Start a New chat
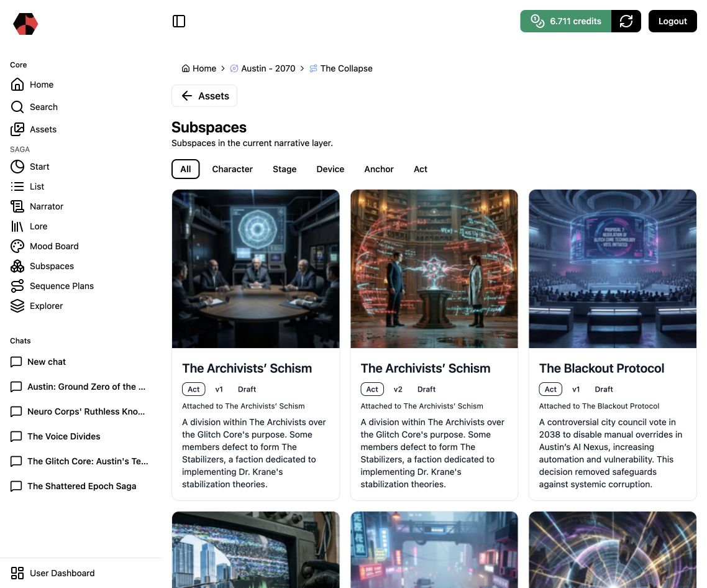The image size is (707, 588). click(38, 362)
